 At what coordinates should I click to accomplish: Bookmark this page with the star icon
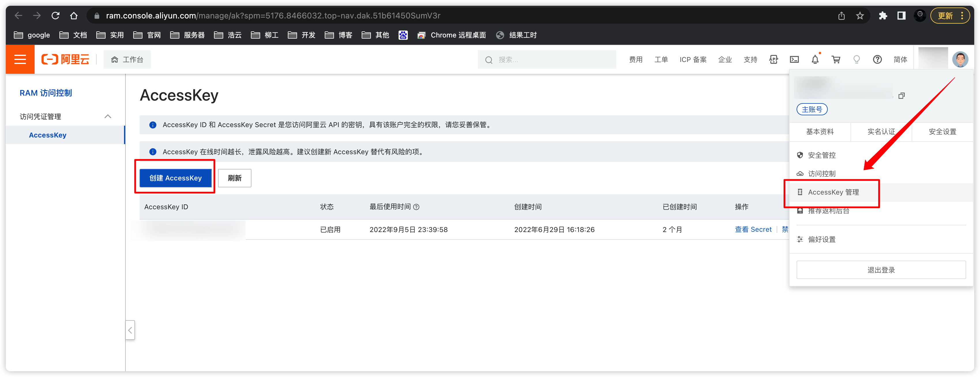tap(860, 16)
